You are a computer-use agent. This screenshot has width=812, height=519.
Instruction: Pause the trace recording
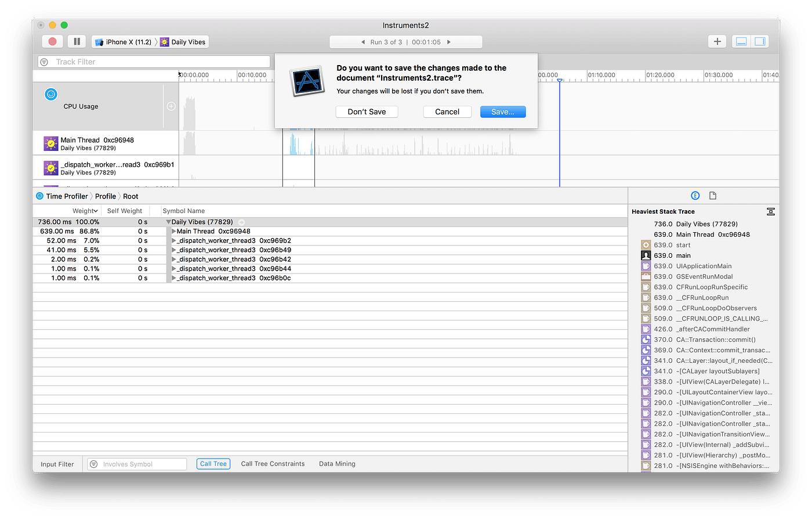click(x=78, y=41)
